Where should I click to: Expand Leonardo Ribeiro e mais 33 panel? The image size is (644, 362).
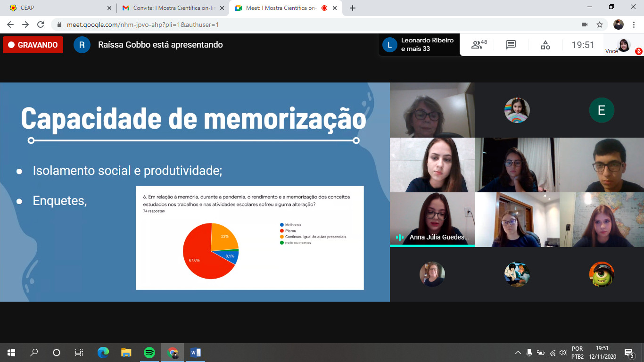(x=419, y=45)
